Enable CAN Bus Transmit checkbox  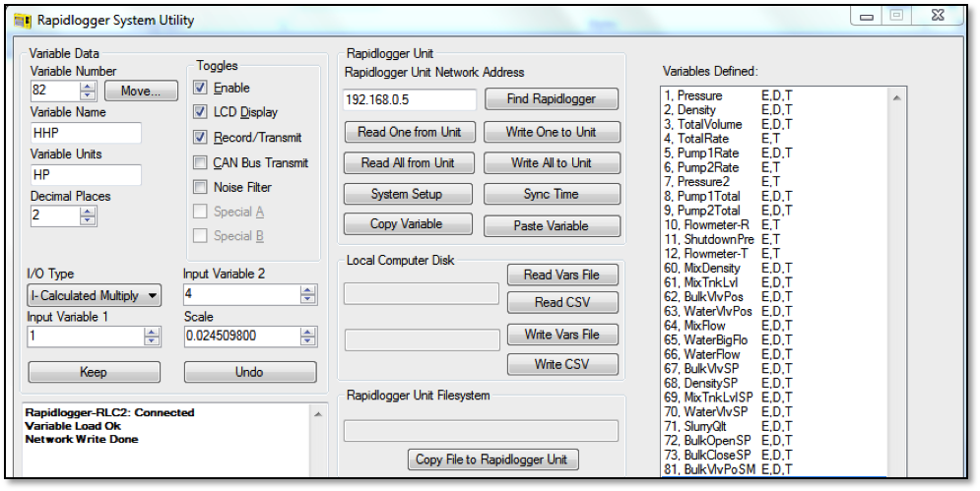coord(200,163)
